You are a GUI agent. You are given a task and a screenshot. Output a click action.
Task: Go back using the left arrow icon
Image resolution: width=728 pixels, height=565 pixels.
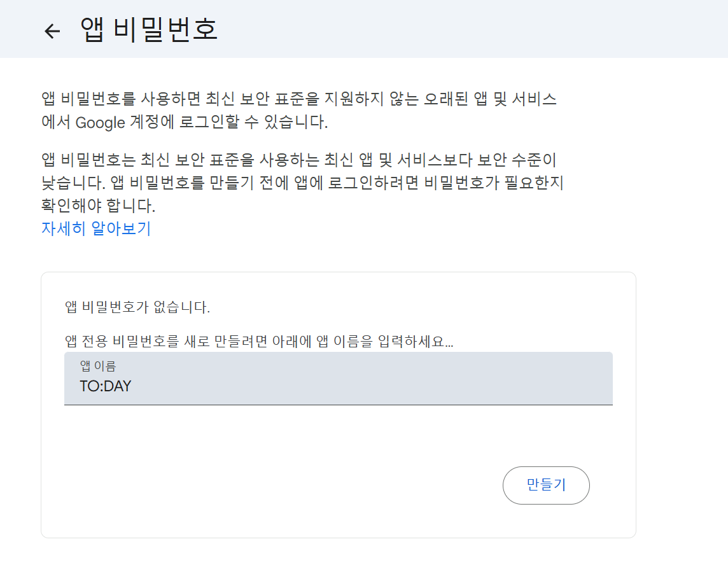tap(52, 31)
